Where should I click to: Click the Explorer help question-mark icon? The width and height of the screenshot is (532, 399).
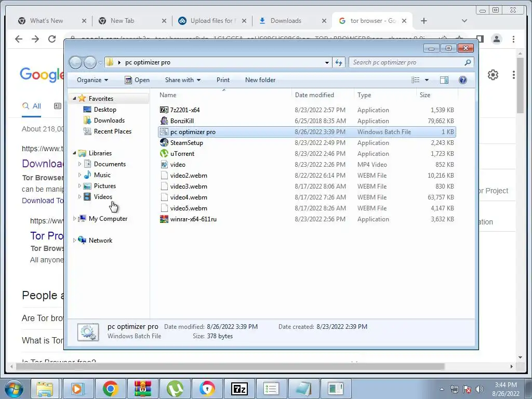click(x=462, y=79)
